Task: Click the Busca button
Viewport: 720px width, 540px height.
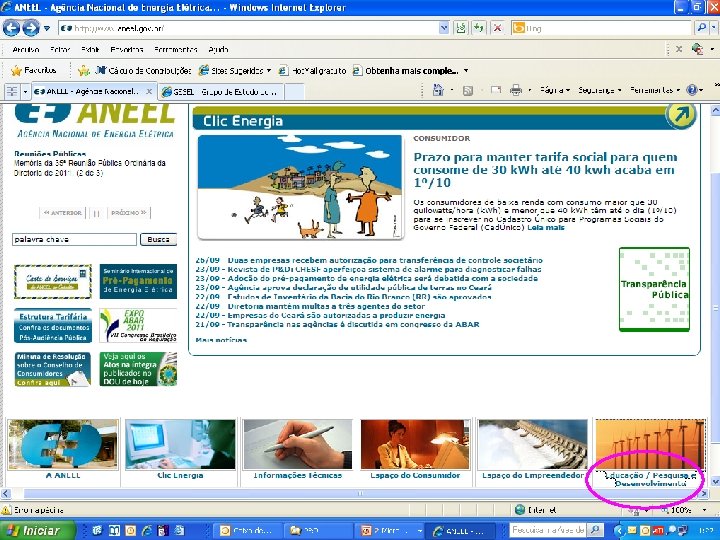Action: point(158,239)
